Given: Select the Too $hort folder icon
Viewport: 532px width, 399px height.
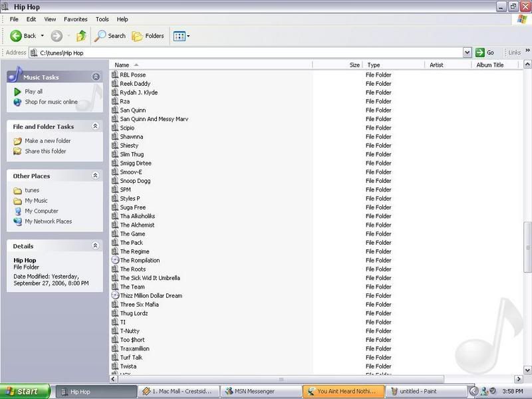Looking at the screenshot, I should (115, 339).
